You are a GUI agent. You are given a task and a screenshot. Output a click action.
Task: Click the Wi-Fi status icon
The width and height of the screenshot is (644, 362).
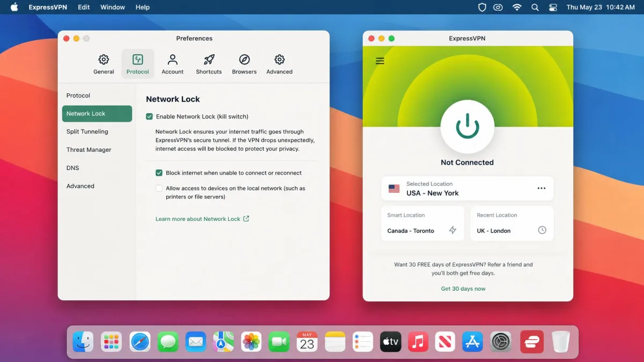[x=517, y=7]
